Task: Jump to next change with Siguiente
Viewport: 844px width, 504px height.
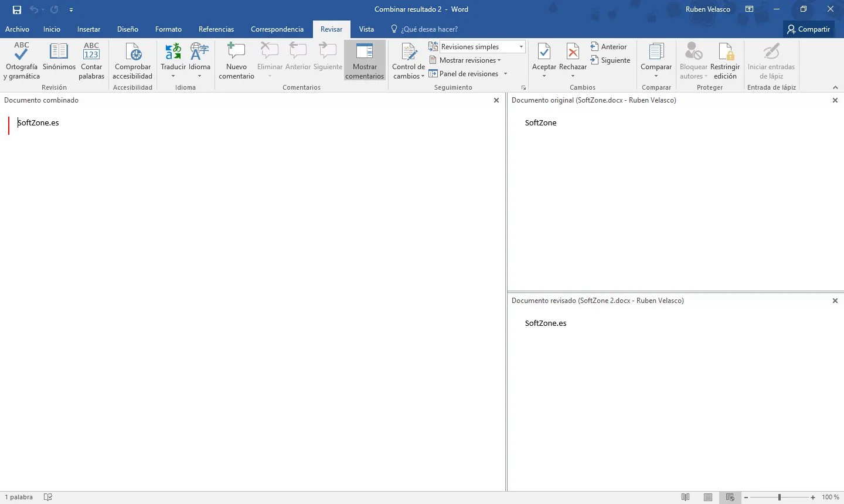Action: (x=611, y=60)
